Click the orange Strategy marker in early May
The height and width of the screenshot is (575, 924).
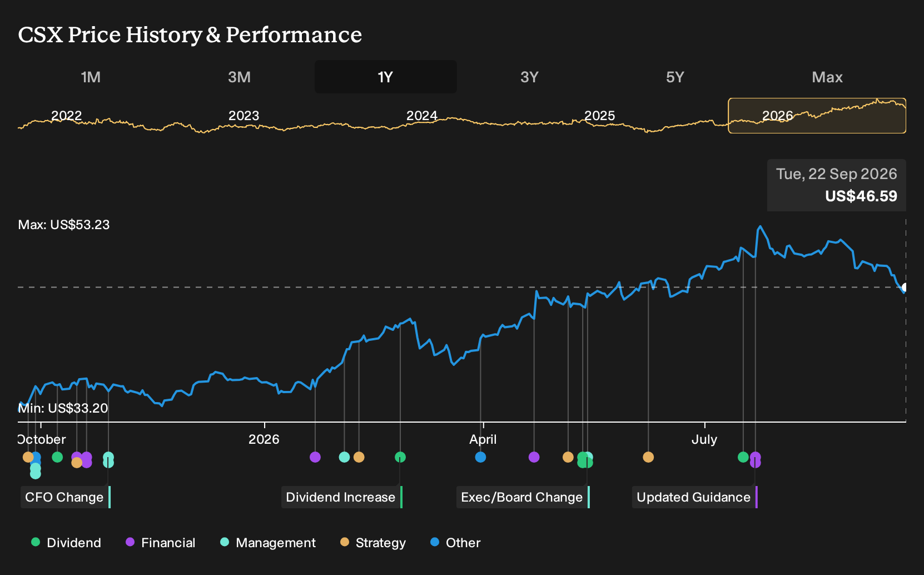coord(568,457)
